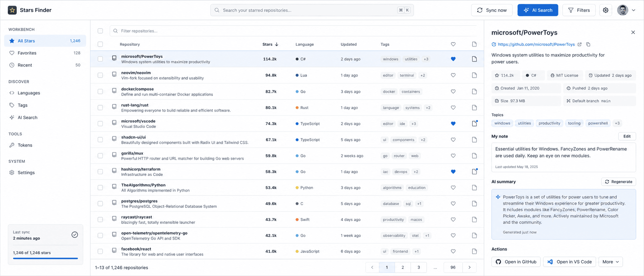Favorite docker/compose with heart icon

click(x=453, y=91)
